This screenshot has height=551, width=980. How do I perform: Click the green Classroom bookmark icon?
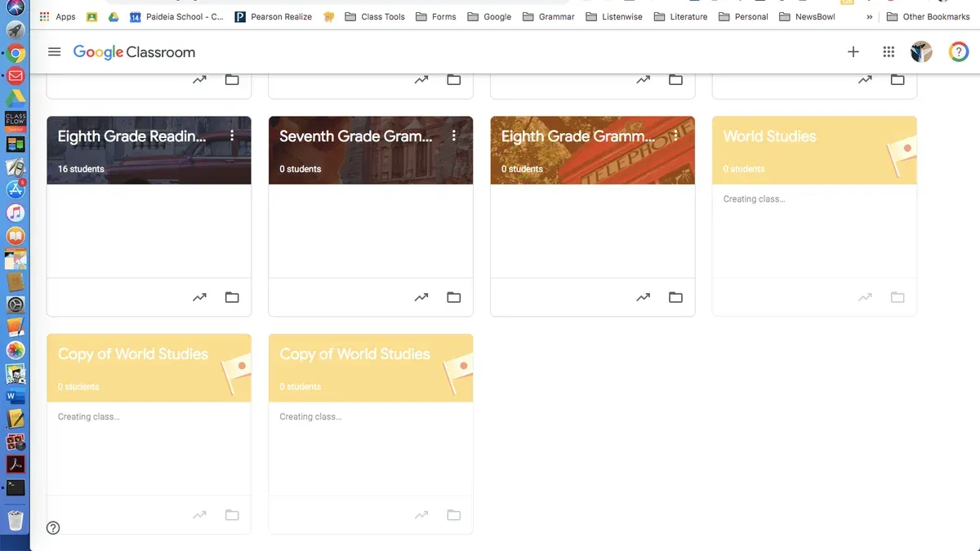click(91, 16)
